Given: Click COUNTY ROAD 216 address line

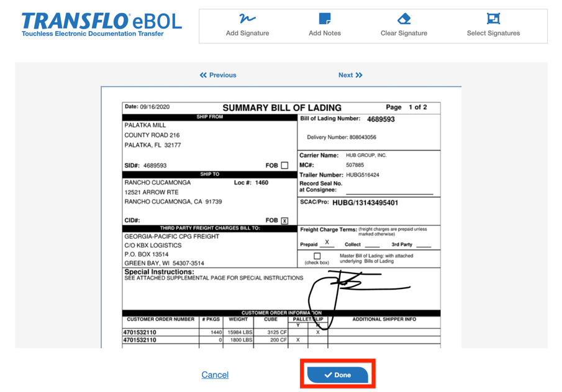Looking at the screenshot, I should [x=152, y=135].
